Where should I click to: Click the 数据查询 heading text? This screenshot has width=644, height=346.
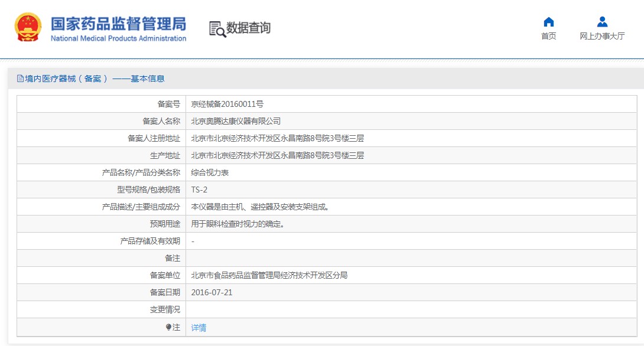coord(249,28)
